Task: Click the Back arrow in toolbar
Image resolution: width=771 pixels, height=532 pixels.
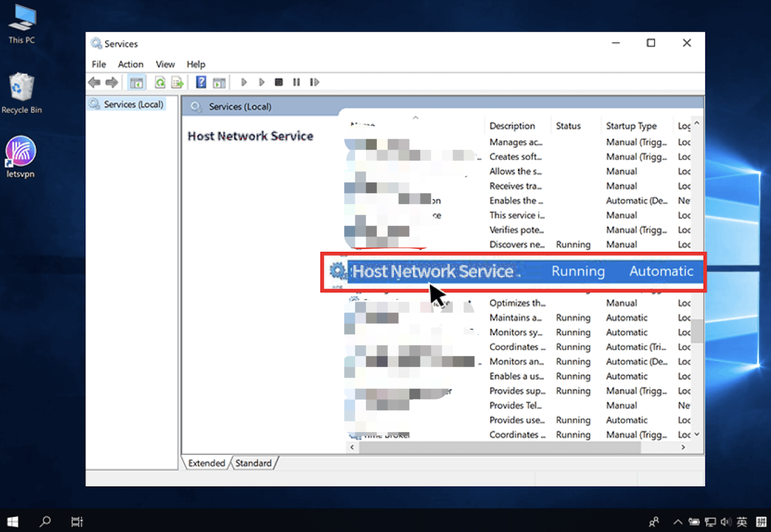Action: pyautogui.click(x=94, y=82)
